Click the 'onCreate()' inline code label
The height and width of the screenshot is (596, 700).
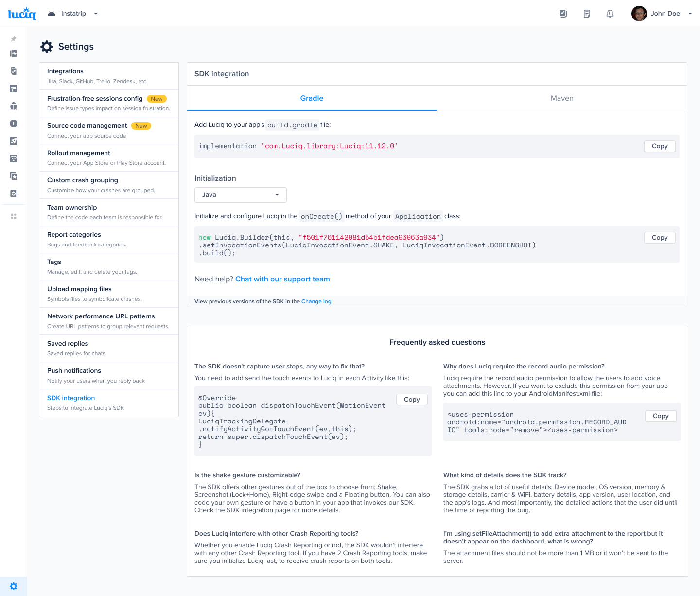(x=321, y=216)
